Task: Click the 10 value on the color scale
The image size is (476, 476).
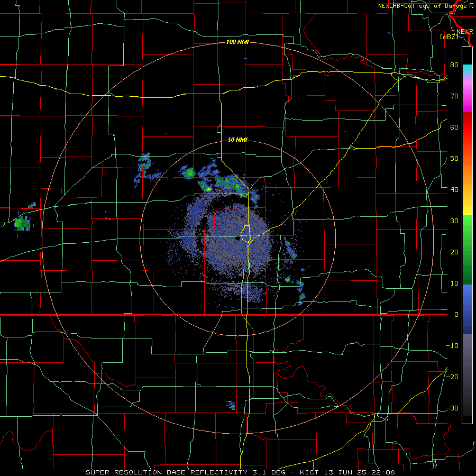Action: point(454,283)
